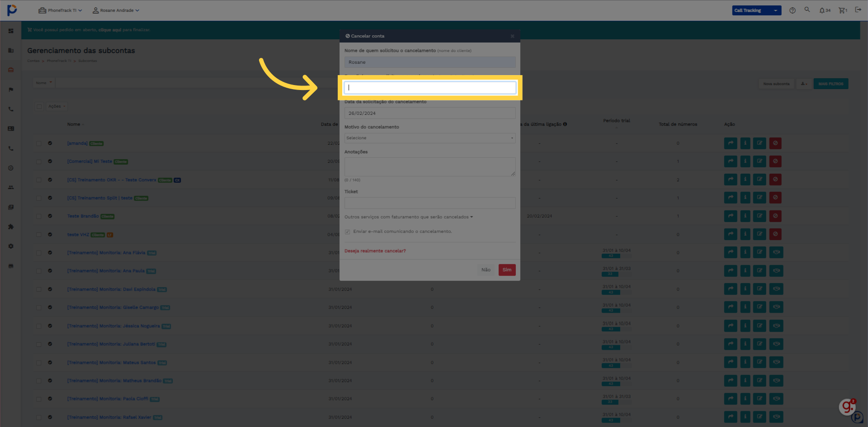This screenshot has height=427, width=868.
Task: Check the [amanda] row checkbox
Action: 39,143
